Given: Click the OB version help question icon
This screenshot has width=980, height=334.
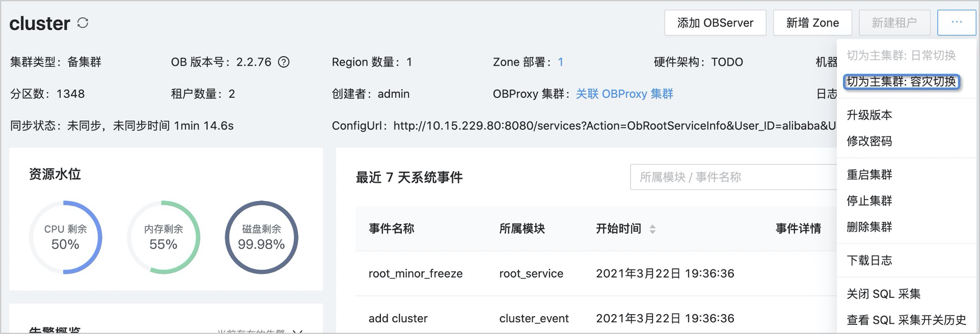Looking at the screenshot, I should [x=284, y=62].
